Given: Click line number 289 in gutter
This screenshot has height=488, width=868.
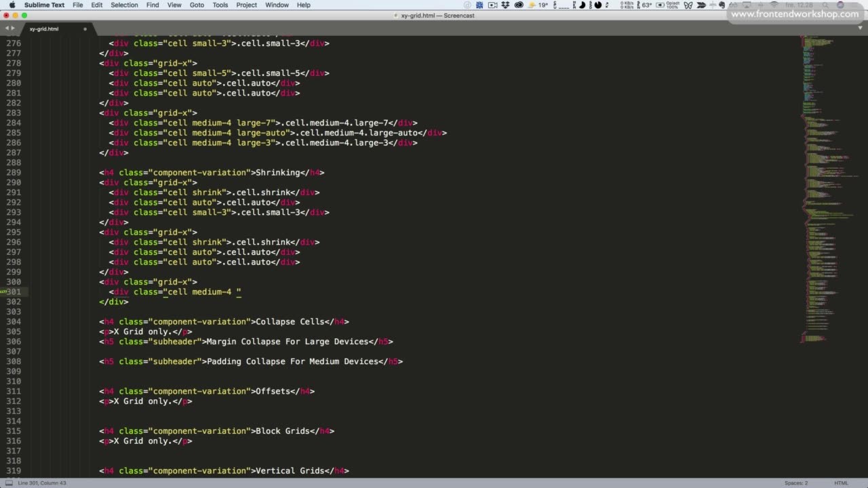Looking at the screenshot, I should pos(13,173).
